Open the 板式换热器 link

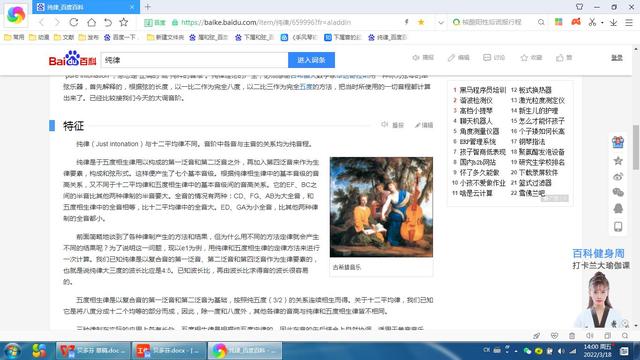(535, 90)
